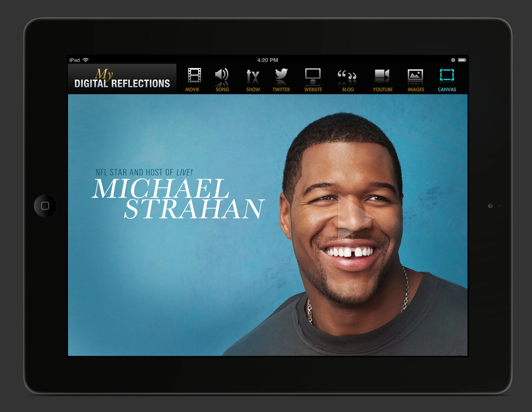This screenshot has width=532, height=412.
Task: Open the Movie filmstrip icon
Action: click(194, 75)
